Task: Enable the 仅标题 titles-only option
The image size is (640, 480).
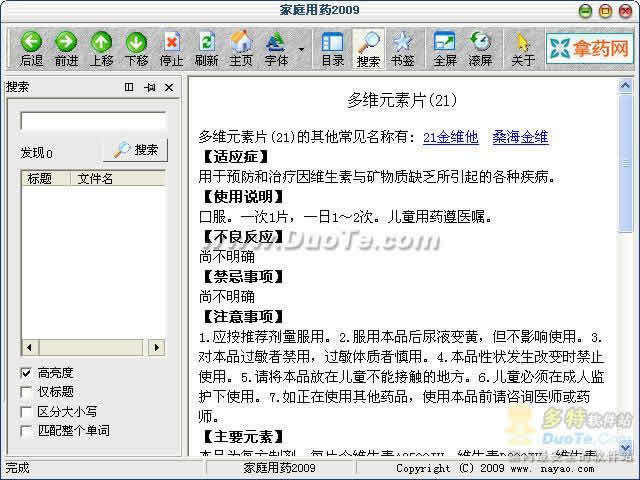Action: [x=26, y=392]
